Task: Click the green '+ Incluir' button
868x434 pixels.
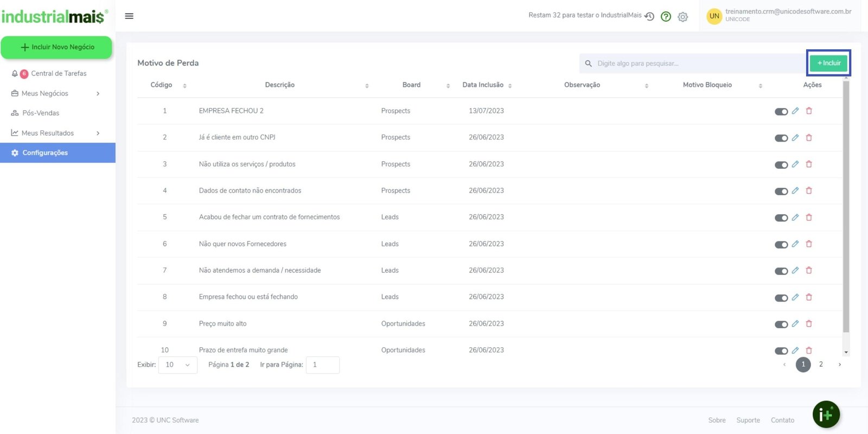Action: [x=828, y=63]
